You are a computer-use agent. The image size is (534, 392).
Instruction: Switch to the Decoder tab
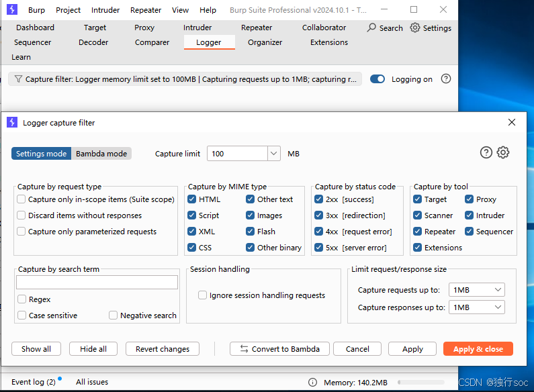[x=93, y=42]
